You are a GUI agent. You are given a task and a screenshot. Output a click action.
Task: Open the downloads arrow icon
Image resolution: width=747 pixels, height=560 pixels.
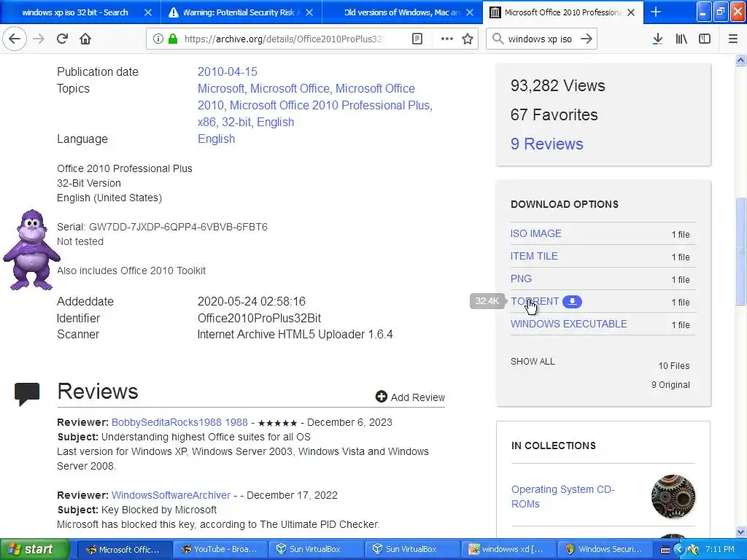(657, 39)
